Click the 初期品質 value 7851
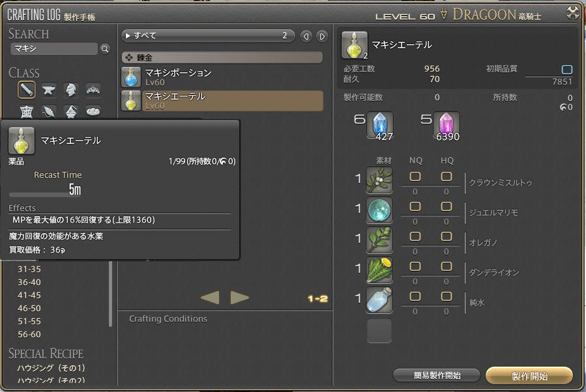 (562, 82)
